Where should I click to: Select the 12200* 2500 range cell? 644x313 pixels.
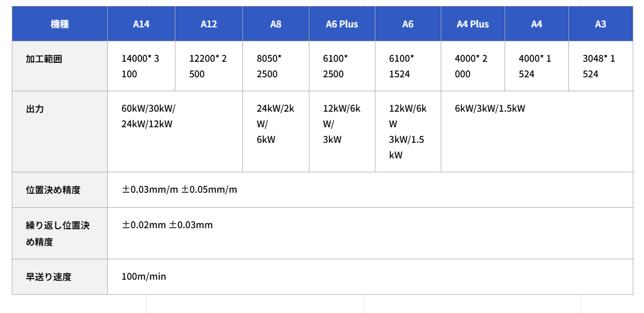click(x=208, y=66)
